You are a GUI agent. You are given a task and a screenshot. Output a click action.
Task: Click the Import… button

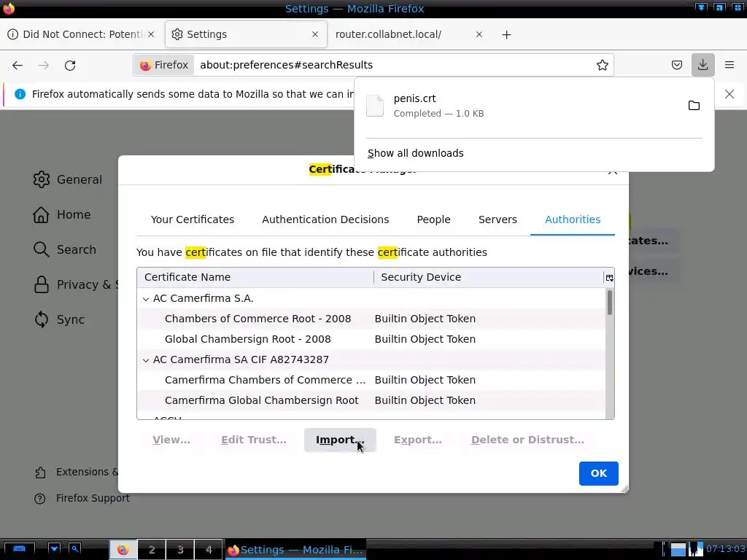coord(340,440)
